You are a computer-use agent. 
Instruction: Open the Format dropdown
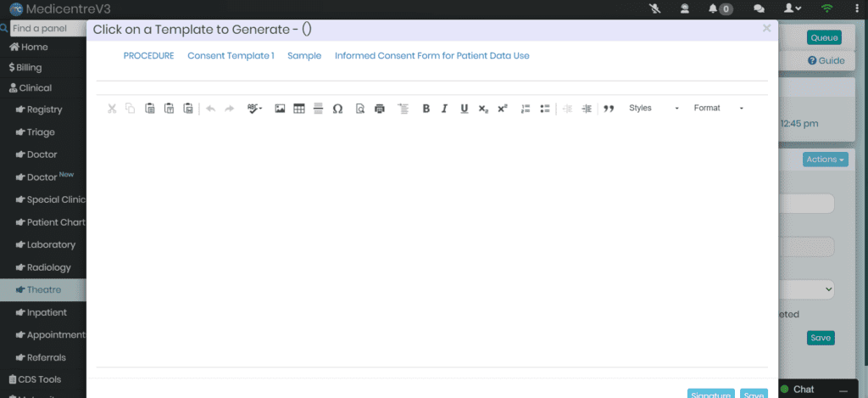719,108
